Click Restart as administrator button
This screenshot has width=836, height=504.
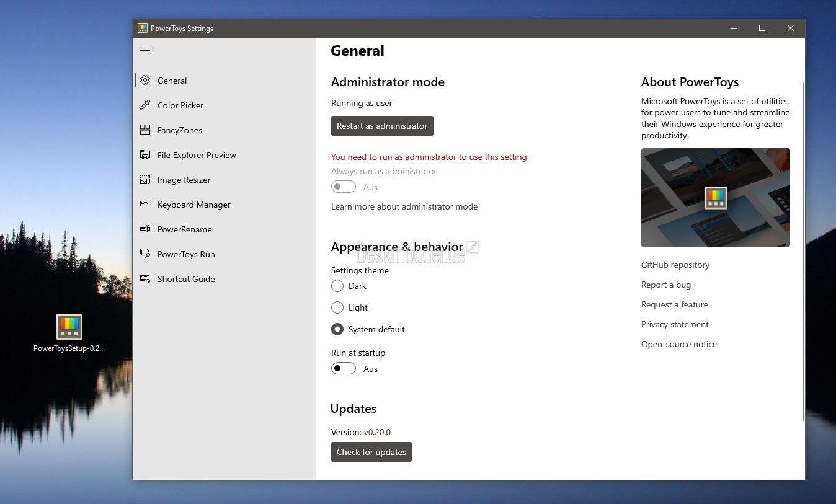(x=382, y=126)
